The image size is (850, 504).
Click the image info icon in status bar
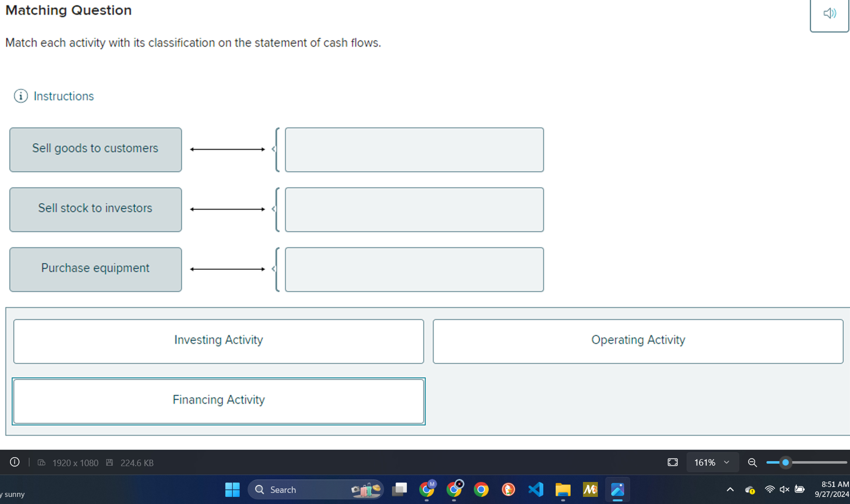[x=15, y=462]
